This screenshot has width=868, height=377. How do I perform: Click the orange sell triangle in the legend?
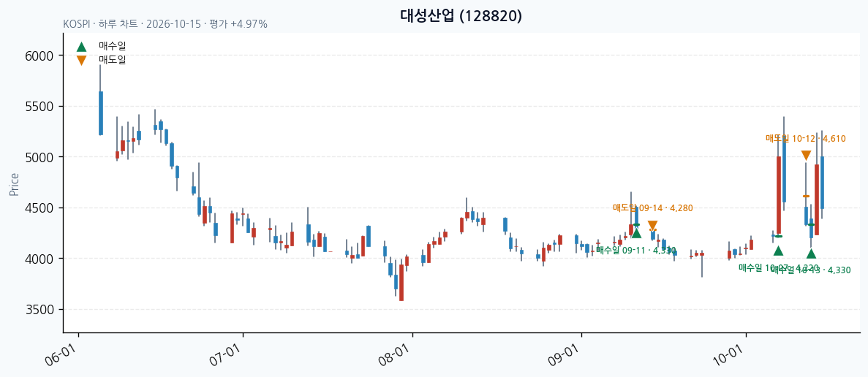[x=81, y=60]
